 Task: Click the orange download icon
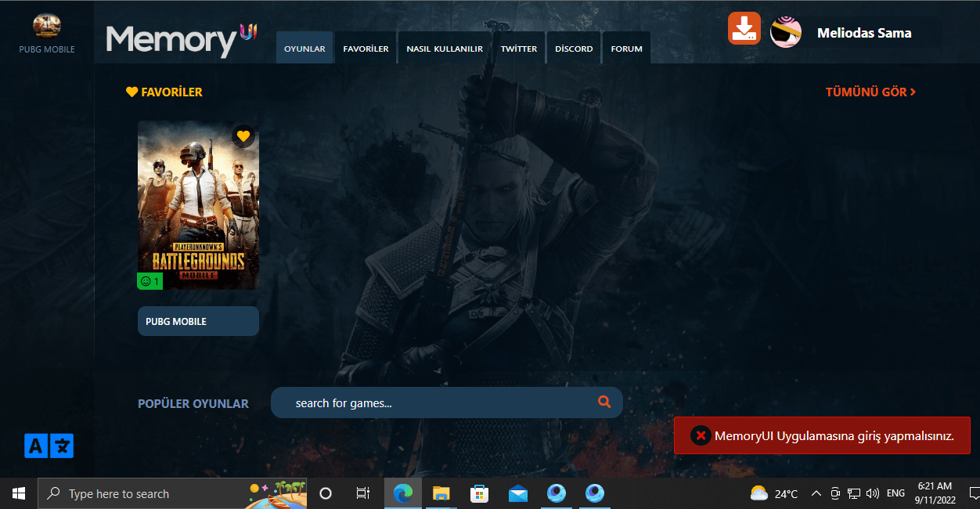click(x=744, y=28)
